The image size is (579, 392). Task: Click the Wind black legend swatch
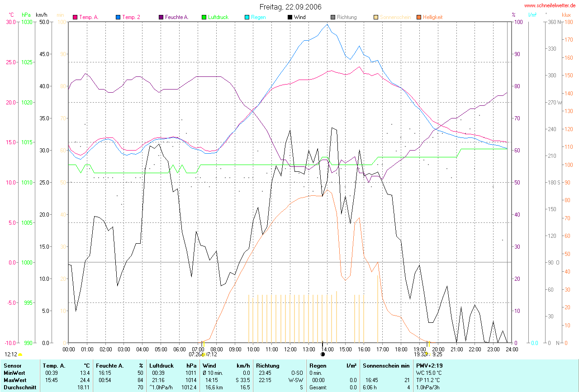click(x=290, y=17)
